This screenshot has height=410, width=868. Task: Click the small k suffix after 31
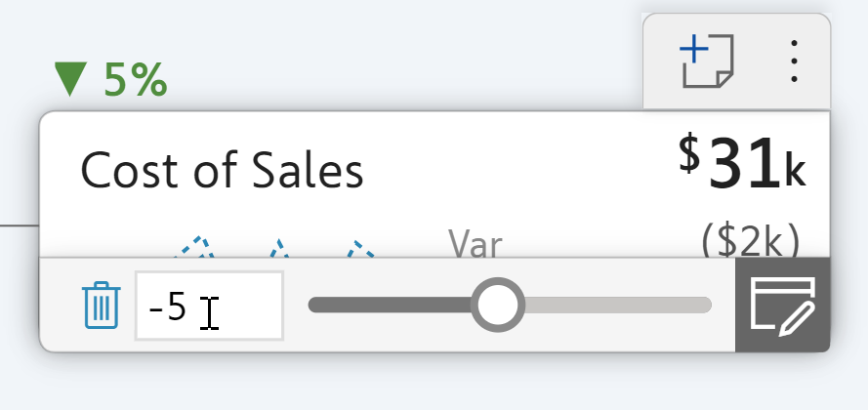(796, 173)
